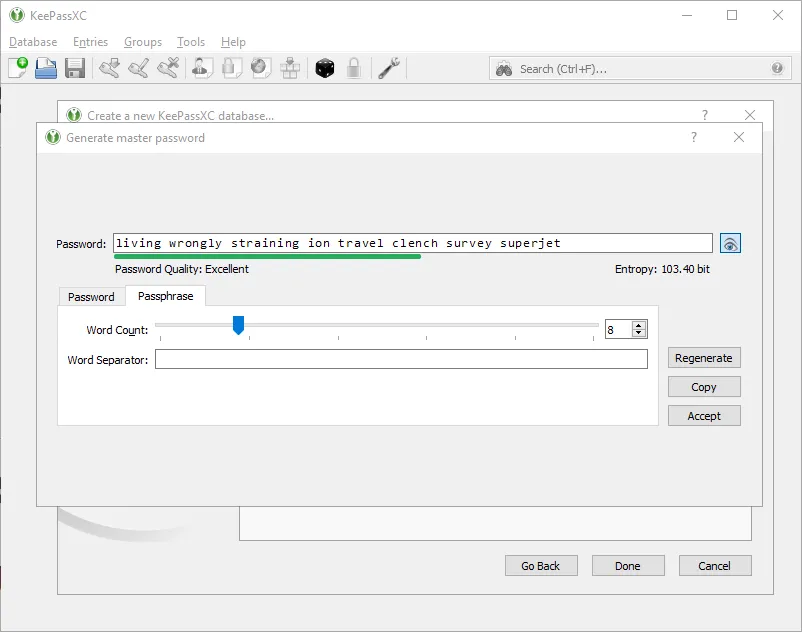The height and width of the screenshot is (632, 802).
Task: Click the Cancel button
Action: coord(715,566)
